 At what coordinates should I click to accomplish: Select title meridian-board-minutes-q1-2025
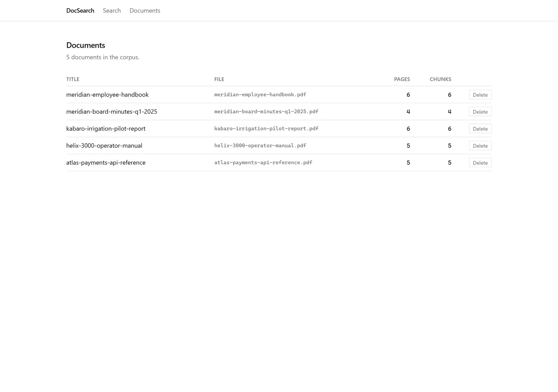coord(112,112)
